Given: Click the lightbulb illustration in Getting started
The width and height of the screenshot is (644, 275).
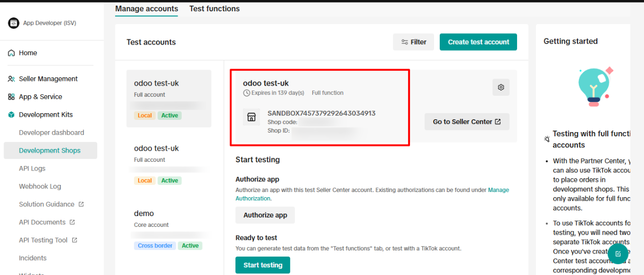Looking at the screenshot, I should 593,86.
